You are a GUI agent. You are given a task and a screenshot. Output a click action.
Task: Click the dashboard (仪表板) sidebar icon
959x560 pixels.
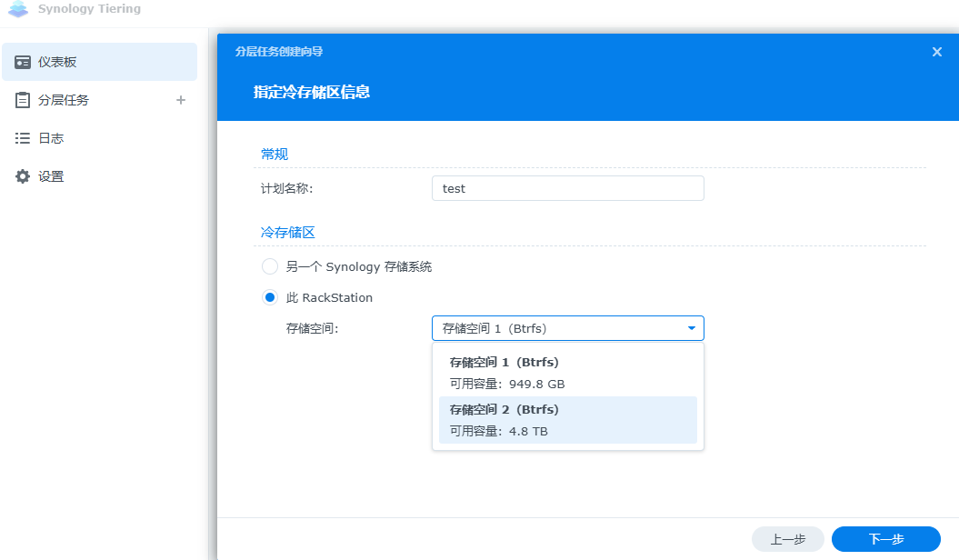pos(23,62)
